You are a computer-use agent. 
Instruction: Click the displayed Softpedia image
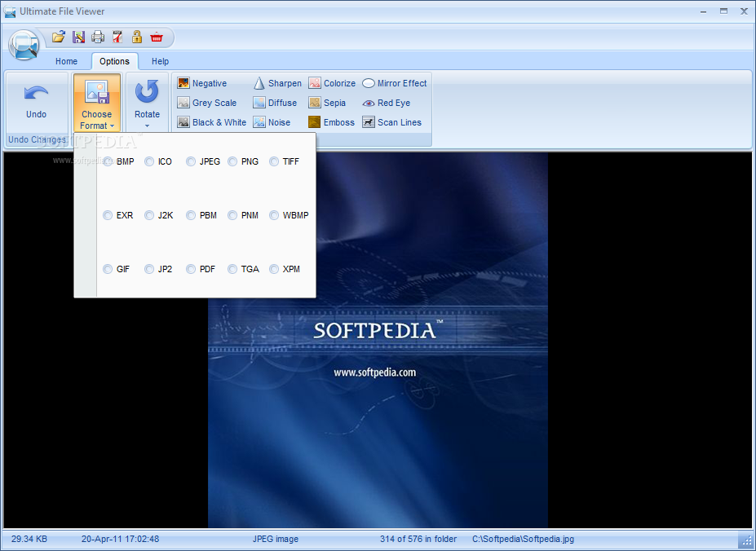pos(378,341)
